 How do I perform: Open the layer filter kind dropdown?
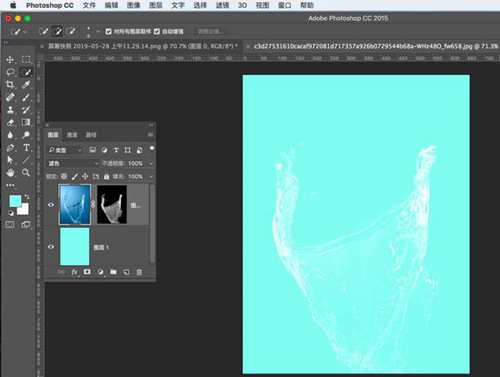coord(65,150)
